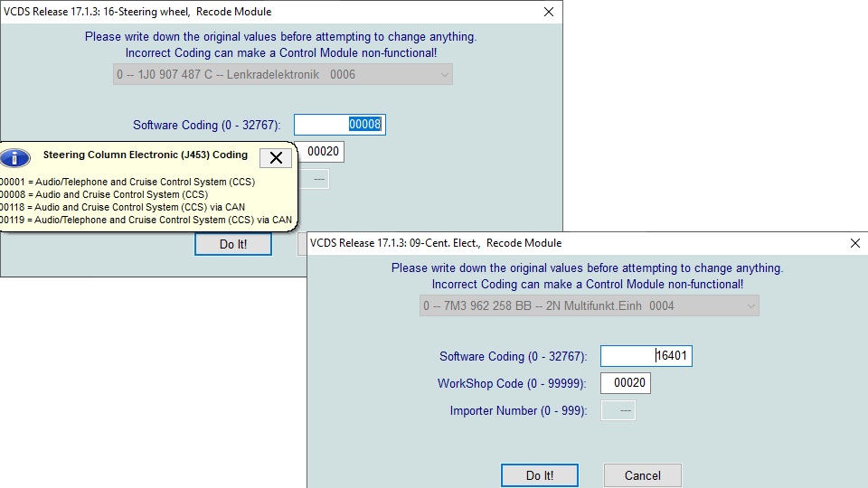Click the workshop code field in Steering wheel window
Screen dimensions: 868x488
[323, 152]
